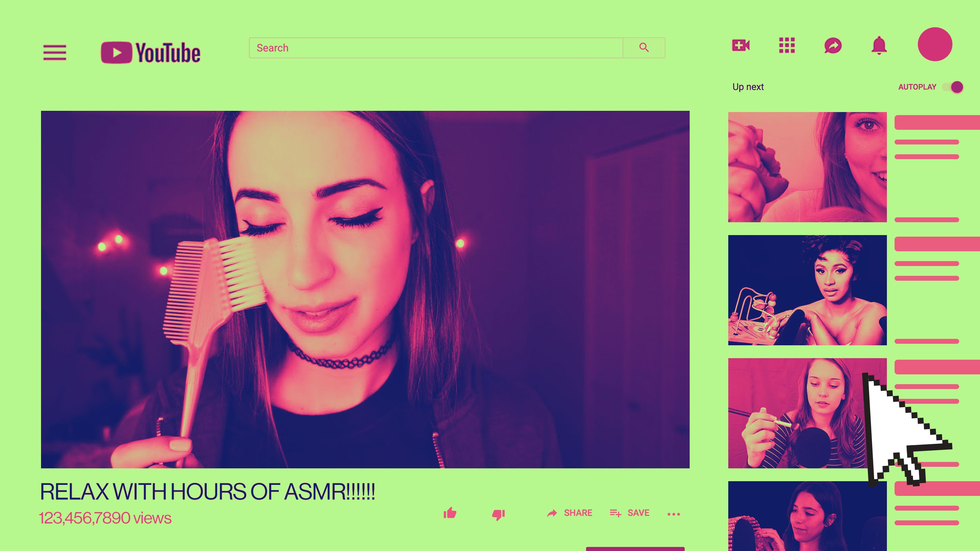Click the hamburger menu icon

point(55,52)
